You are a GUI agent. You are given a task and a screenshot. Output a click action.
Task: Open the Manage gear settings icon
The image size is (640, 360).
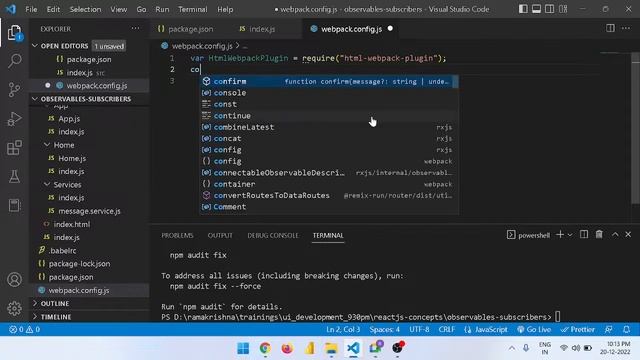pos(14,308)
